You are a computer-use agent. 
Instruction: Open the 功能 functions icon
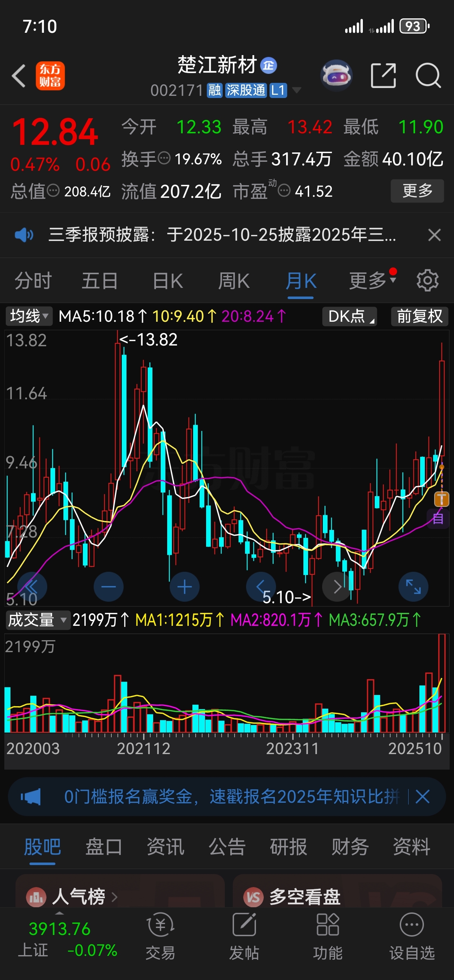pos(328,937)
